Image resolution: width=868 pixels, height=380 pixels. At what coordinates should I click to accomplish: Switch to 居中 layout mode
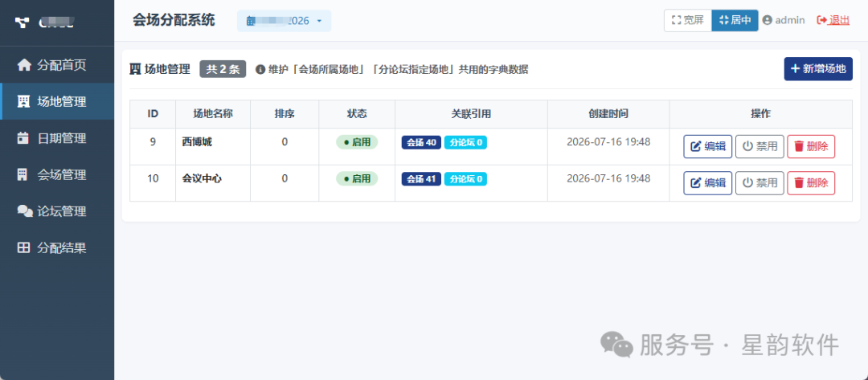point(735,20)
